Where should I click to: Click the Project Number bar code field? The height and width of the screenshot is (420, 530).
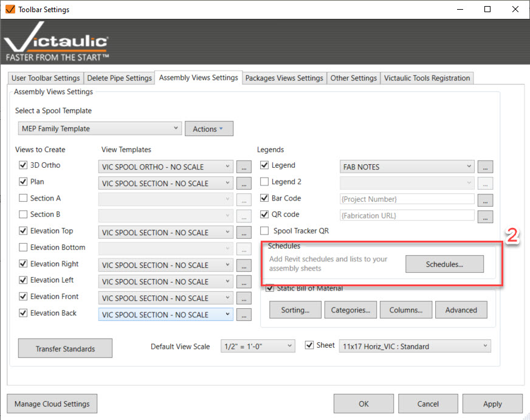click(407, 199)
